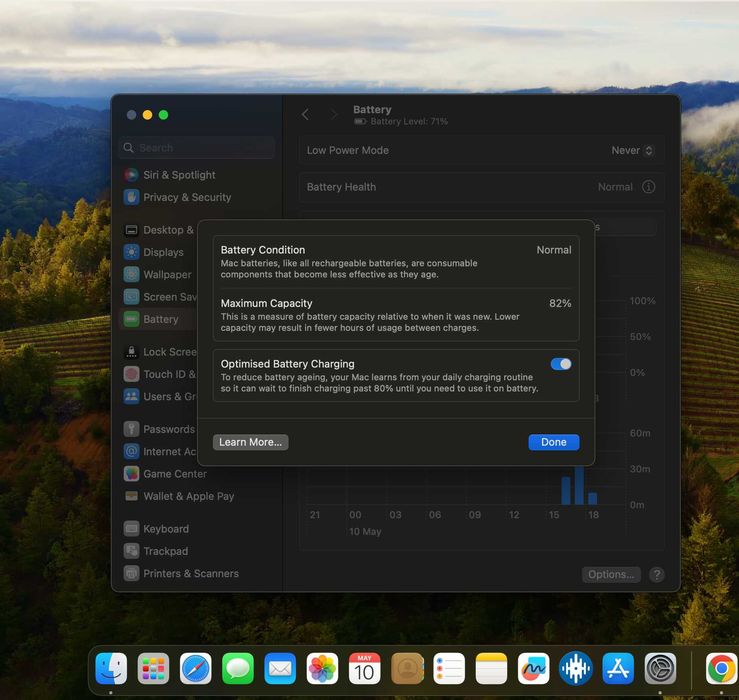This screenshot has height=700, width=739.
Task: Select Keyboard settings icon
Action: 131,529
